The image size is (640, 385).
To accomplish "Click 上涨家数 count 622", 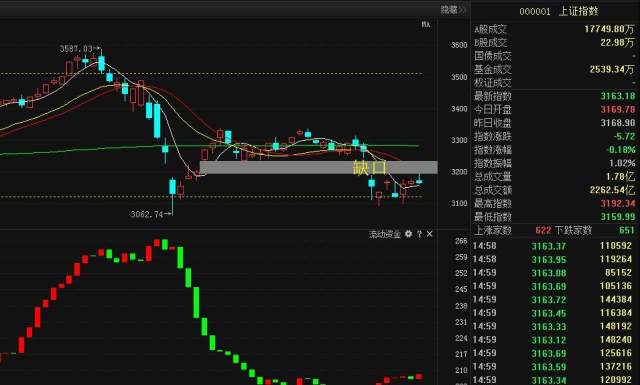I will point(543,230).
